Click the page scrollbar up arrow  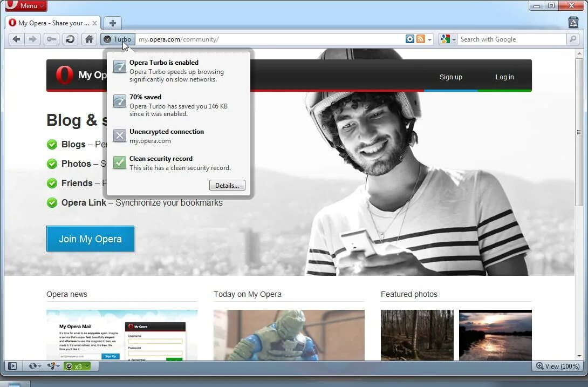click(x=579, y=53)
